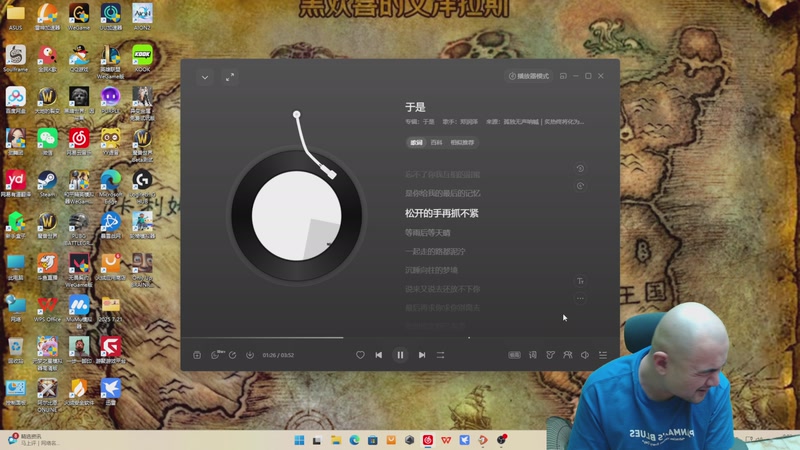
Task: Click the green WeChat desktop icon
Action: coord(47,142)
